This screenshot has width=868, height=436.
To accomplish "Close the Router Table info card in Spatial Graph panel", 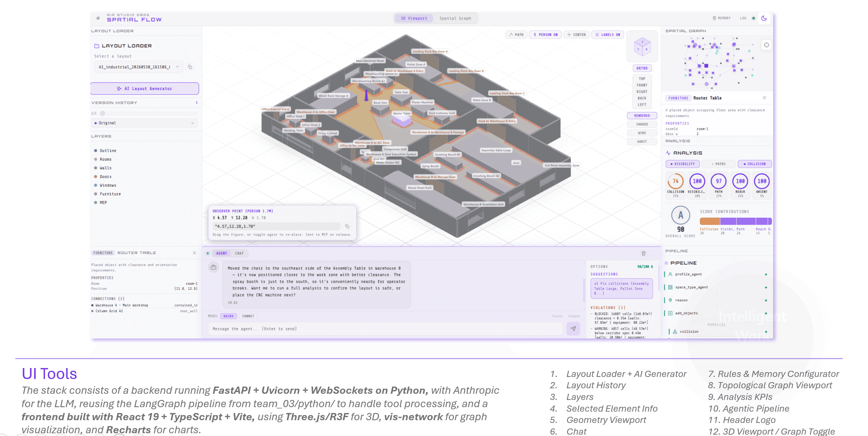I will 764,98.
